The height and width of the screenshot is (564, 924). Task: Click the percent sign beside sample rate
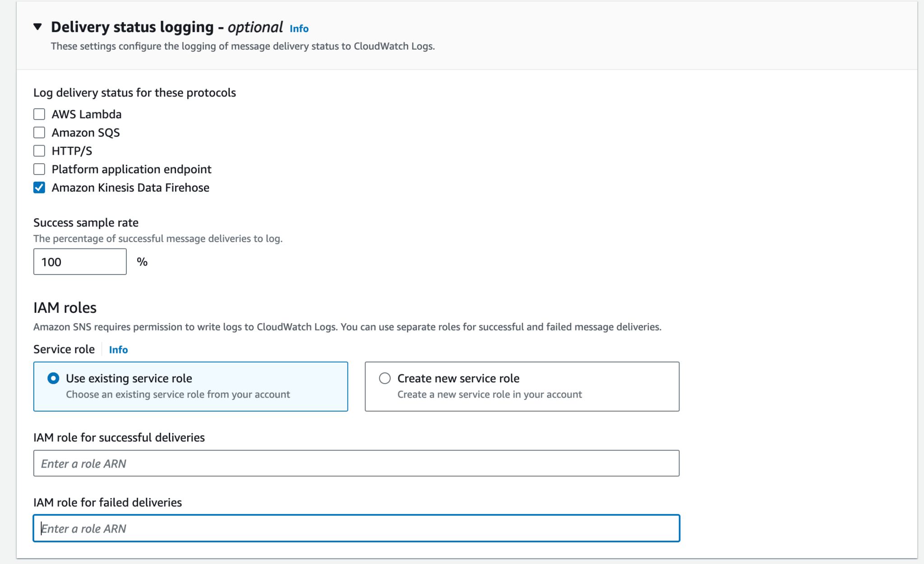[143, 261]
